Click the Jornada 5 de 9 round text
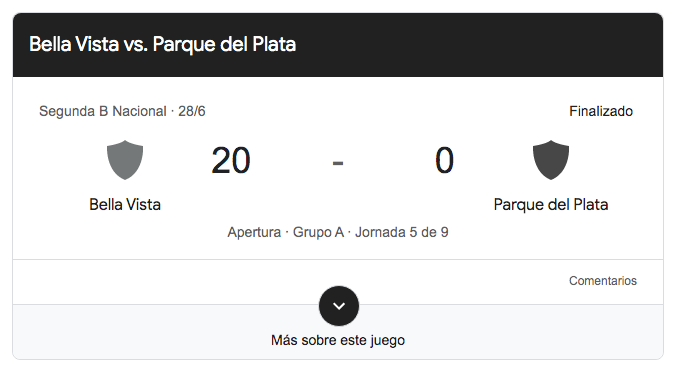The height and width of the screenshot is (381, 684). [401, 232]
